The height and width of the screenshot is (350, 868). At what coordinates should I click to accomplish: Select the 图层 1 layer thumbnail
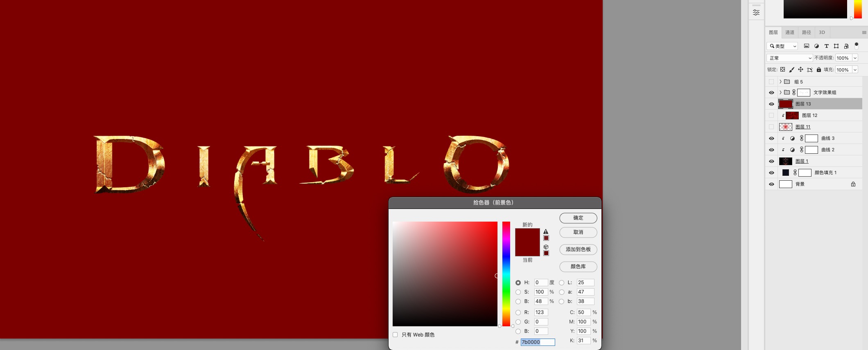(785, 161)
